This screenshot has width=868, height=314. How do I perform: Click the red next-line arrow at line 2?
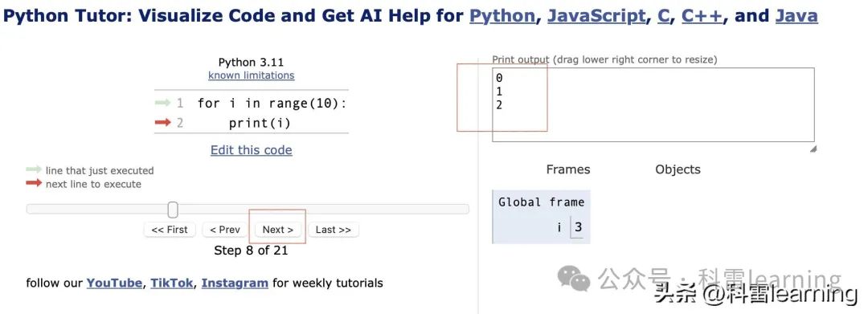coord(162,123)
